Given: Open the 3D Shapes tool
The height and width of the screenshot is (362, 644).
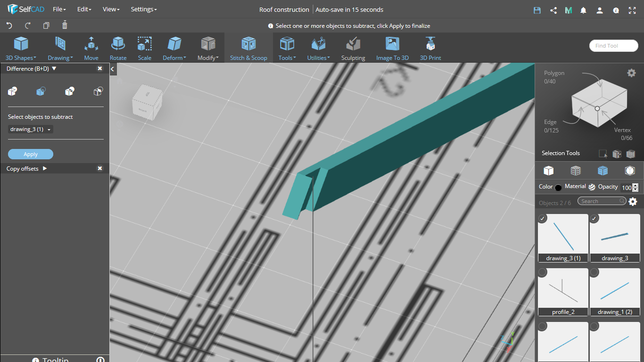Looking at the screenshot, I should click(21, 49).
